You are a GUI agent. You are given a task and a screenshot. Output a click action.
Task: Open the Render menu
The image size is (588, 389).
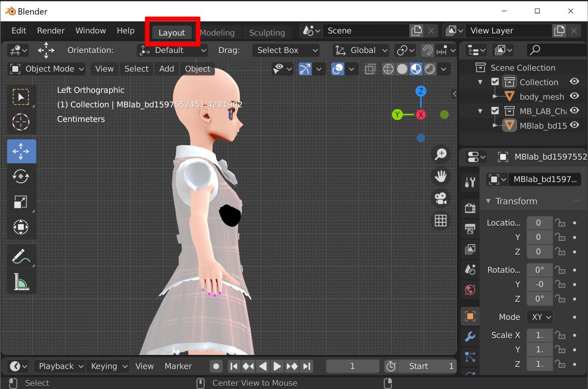(x=51, y=31)
